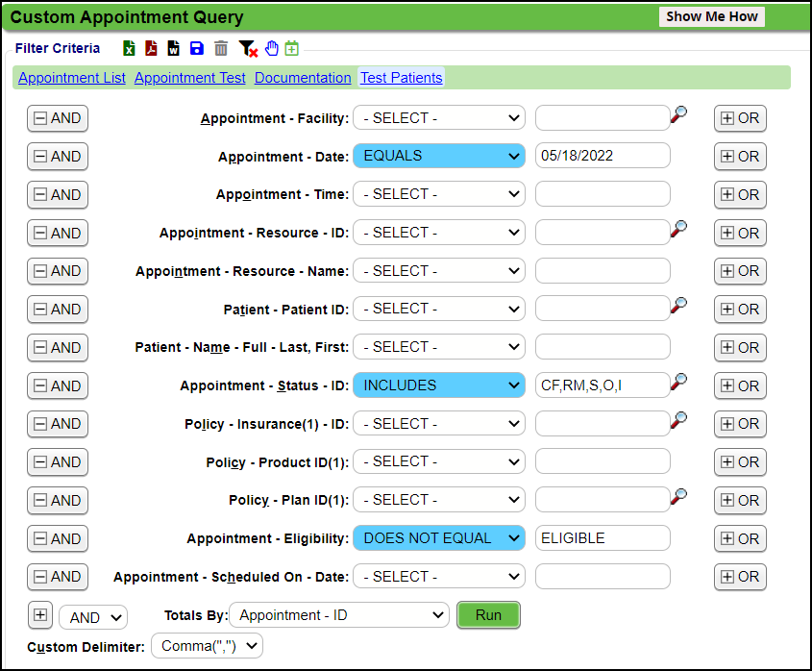Switch to the Appointment List tab
The width and height of the screenshot is (812, 671).
point(72,78)
